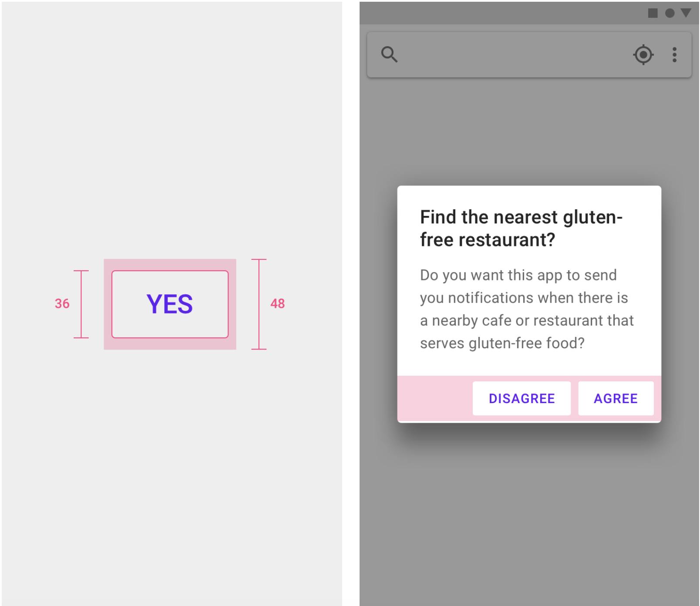Focus the search bar text field
700x606 pixels.
pyautogui.click(x=514, y=55)
